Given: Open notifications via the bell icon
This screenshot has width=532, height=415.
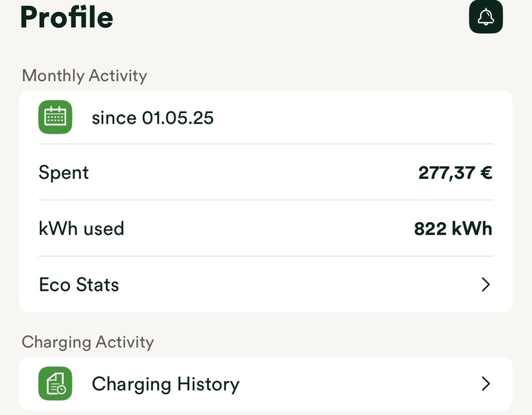Looking at the screenshot, I should pos(485,17).
